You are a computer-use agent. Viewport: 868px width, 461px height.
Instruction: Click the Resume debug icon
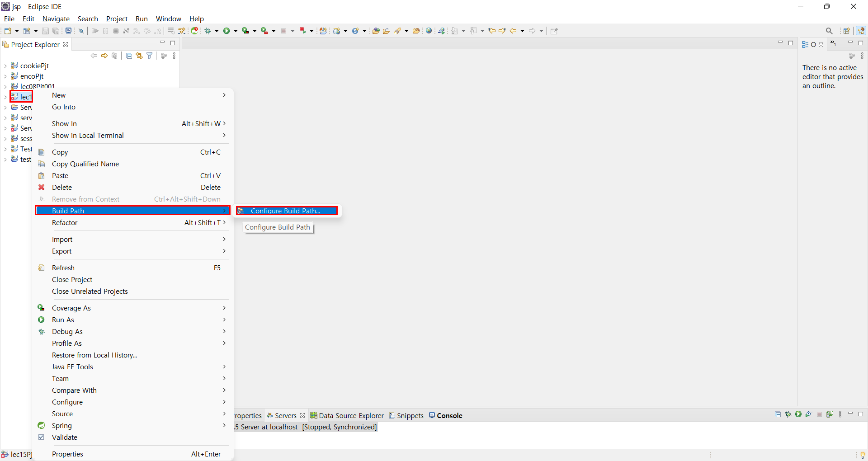pyautogui.click(x=95, y=31)
